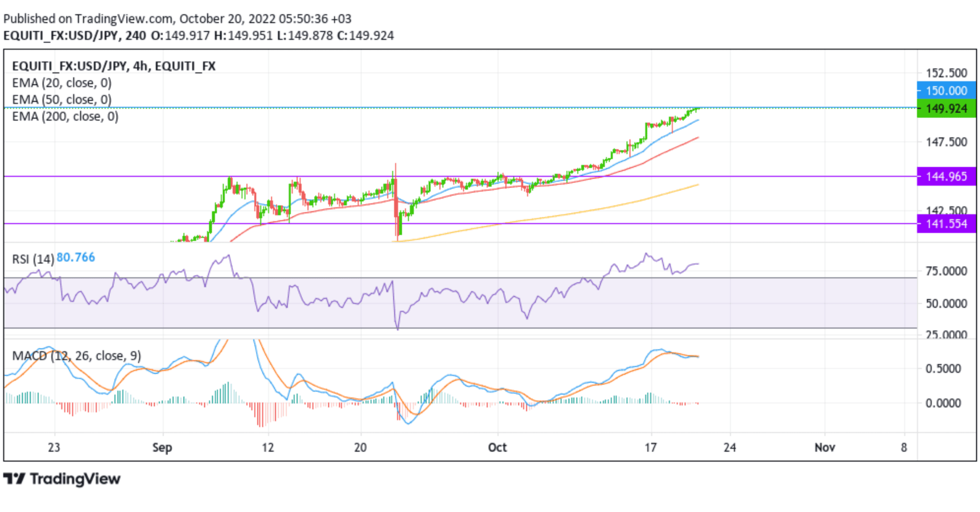Click the 23 date axis label

54,448
